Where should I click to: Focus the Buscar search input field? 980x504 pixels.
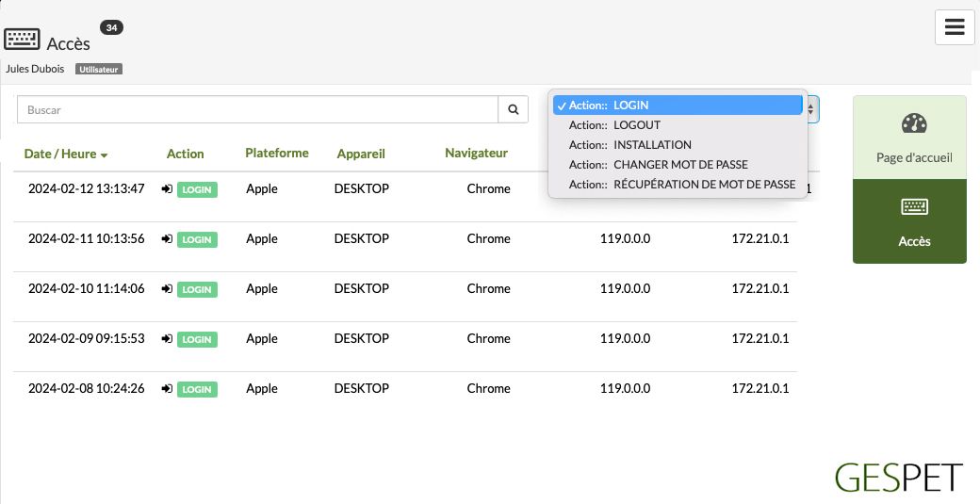(257, 110)
